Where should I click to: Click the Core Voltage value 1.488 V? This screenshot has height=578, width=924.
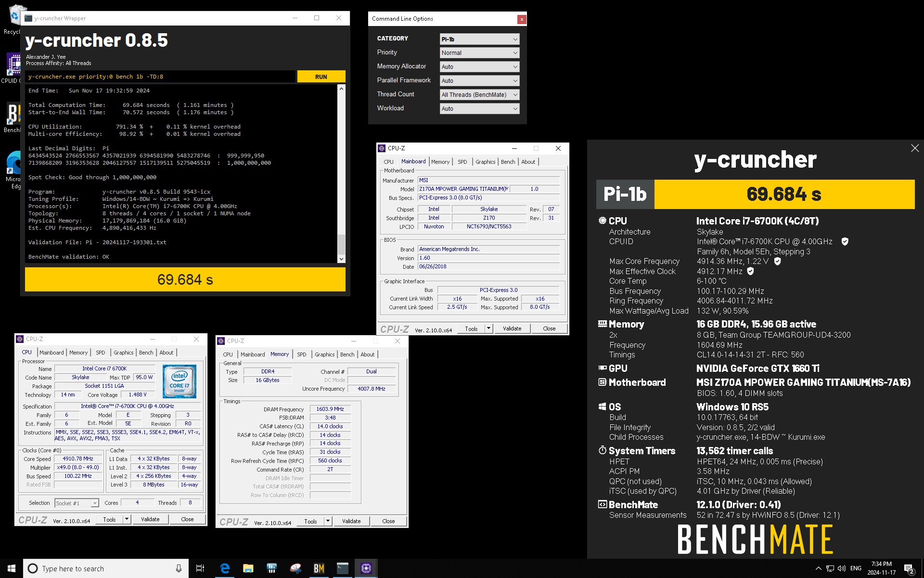(138, 394)
